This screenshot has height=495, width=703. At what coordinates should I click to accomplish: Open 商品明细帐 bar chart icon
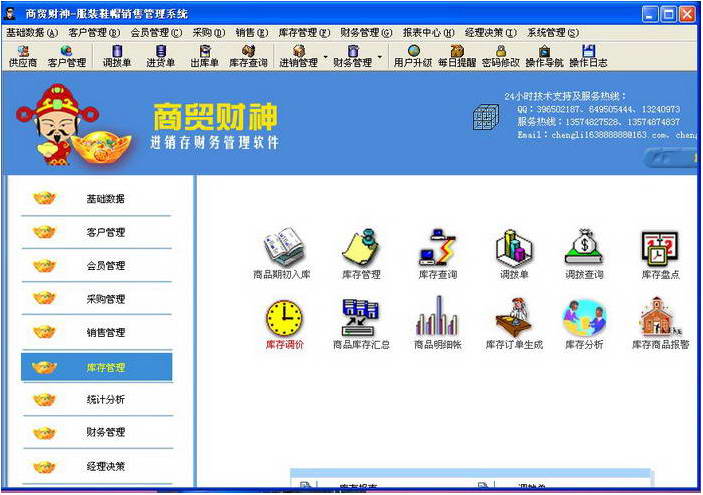437,316
